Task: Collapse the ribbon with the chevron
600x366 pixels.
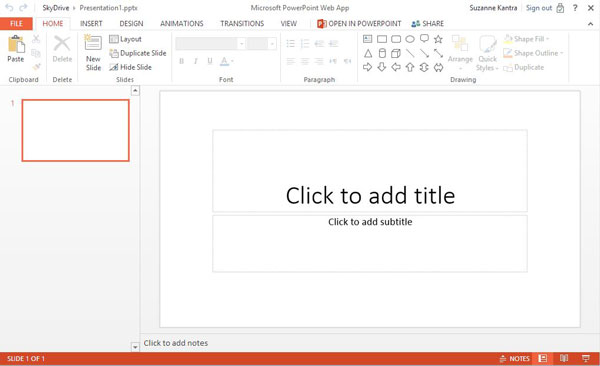Action: (590, 24)
